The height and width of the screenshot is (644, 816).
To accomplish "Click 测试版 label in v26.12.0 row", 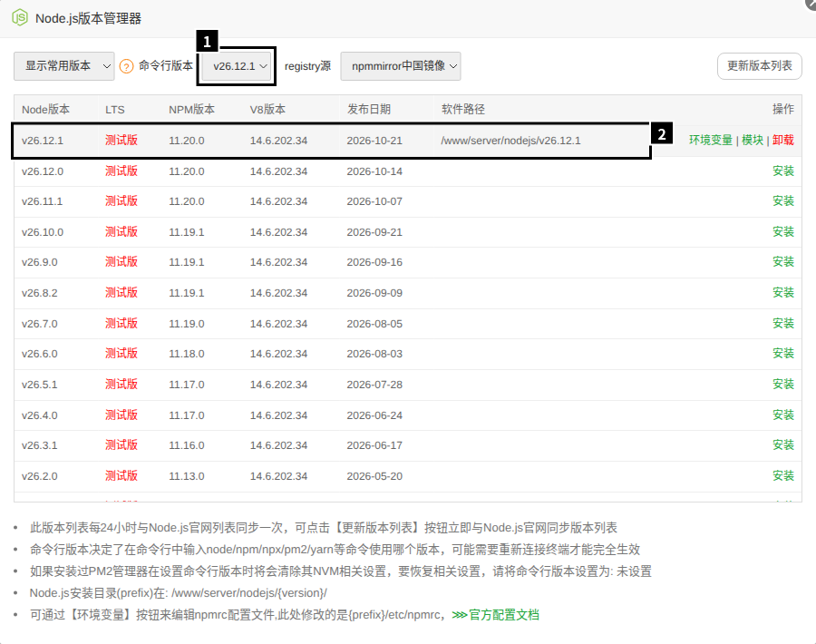I will click(x=121, y=171).
